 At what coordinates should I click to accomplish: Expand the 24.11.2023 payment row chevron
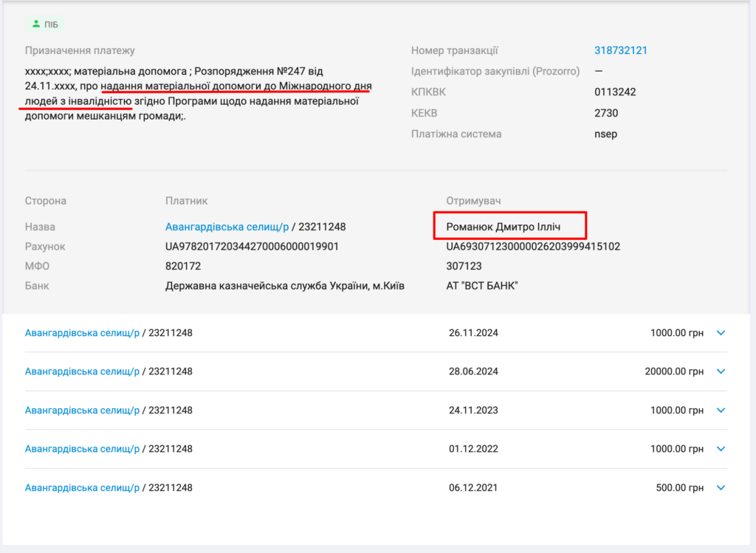pyautogui.click(x=721, y=411)
